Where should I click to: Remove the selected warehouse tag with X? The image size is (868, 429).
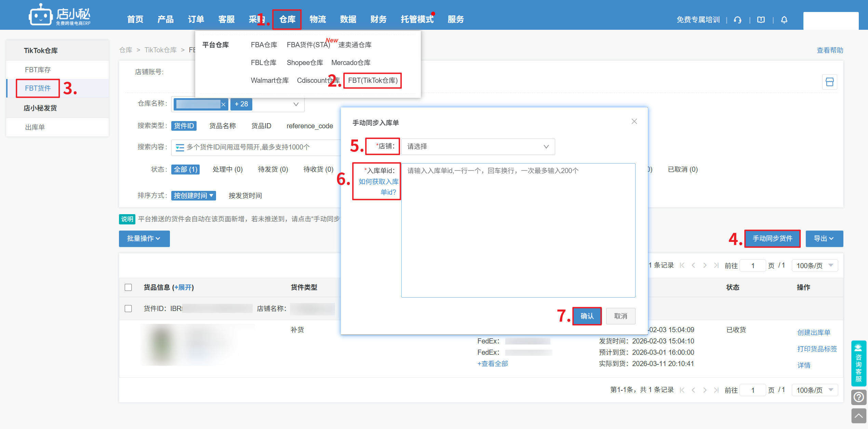(x=224, y=105)
